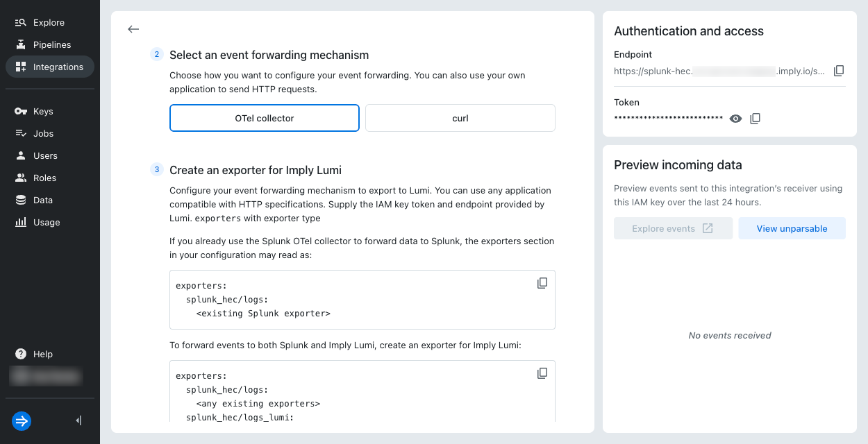Open Explore in the sidebar

(49, 22)
